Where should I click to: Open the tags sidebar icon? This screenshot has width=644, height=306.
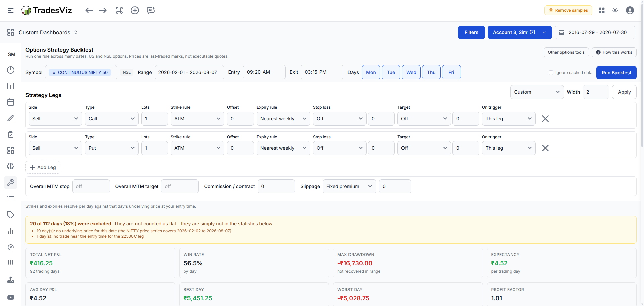[11, 215]
